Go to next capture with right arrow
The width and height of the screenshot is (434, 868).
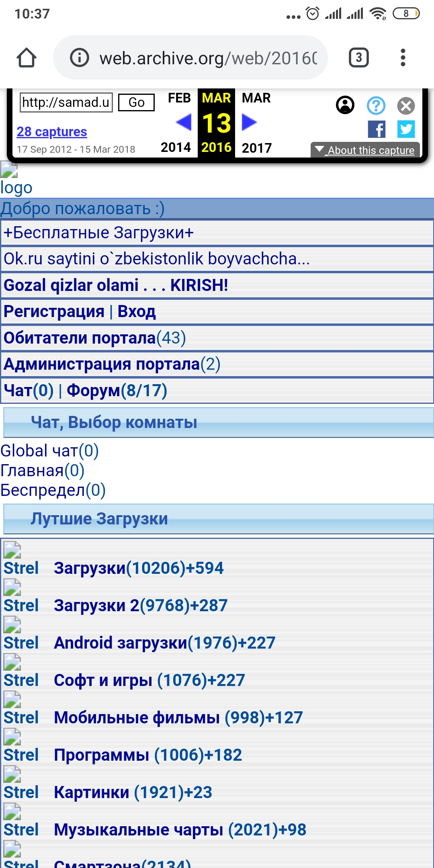click(x=249, y=122)
